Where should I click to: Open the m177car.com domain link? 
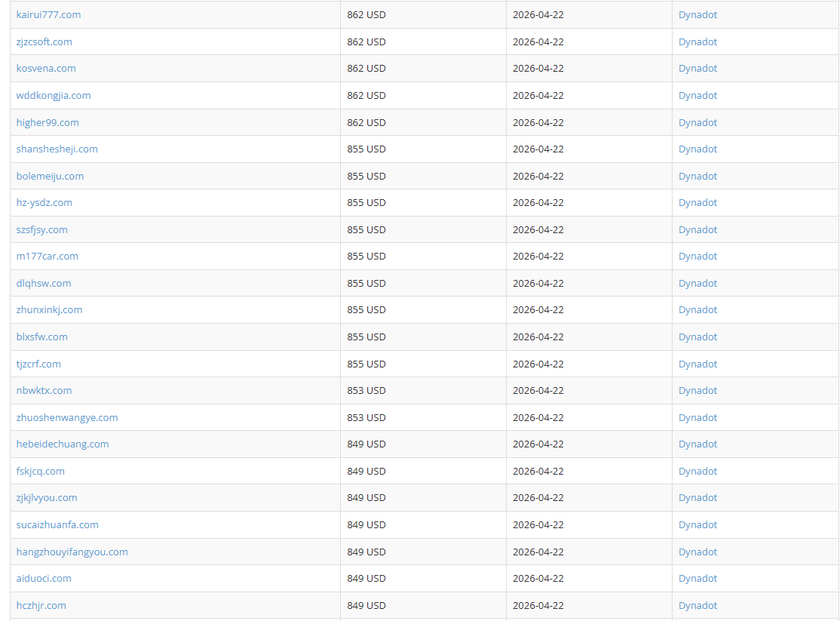(x=48, y=257)
